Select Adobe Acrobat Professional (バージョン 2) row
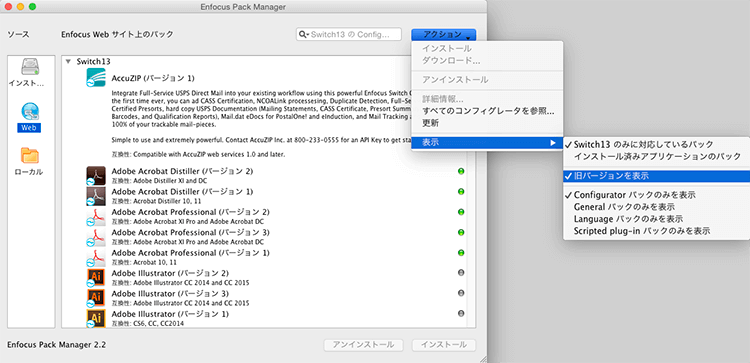Image resolution: width=750 pixels, height=363 pixels. coord(265,216)
